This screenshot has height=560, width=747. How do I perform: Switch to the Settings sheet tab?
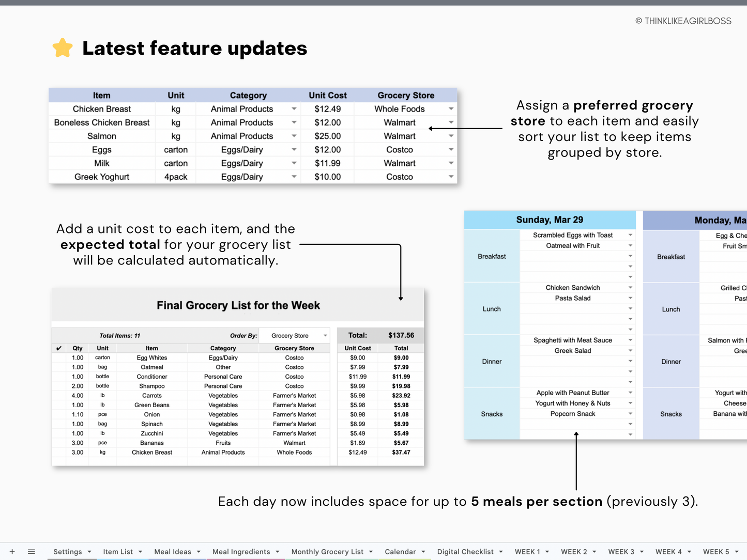click(x=68, y=552)
